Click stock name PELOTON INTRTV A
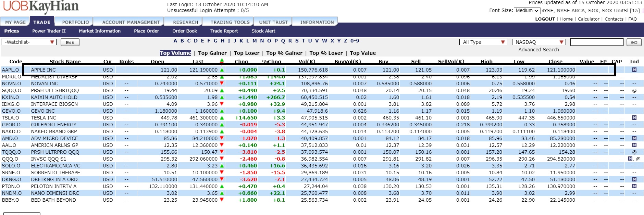 [x=54, y=186]
